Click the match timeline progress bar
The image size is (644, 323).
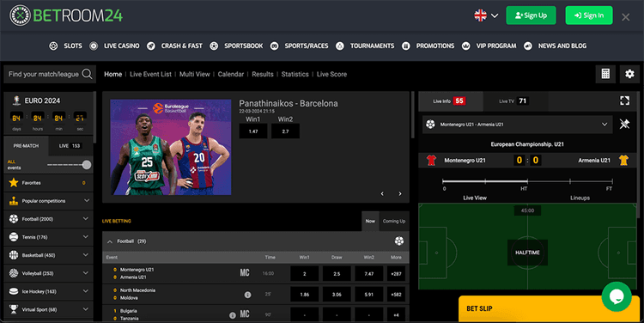(x=527, y=180)
